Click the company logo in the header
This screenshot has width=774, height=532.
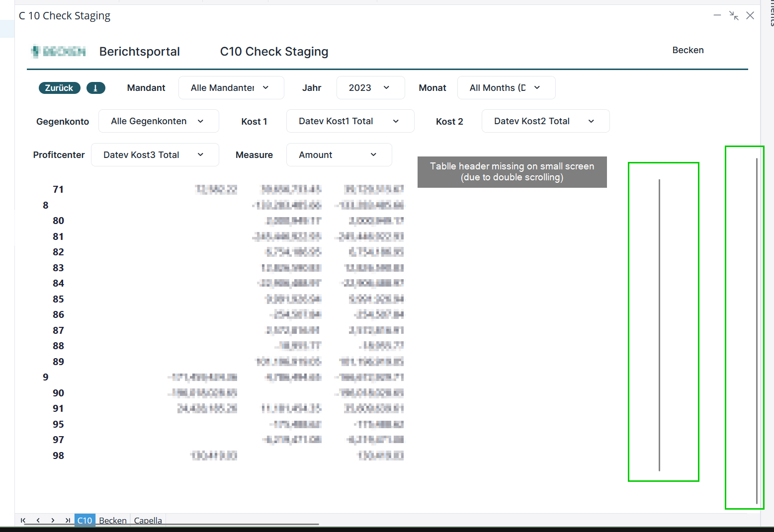pyautogui.click(x=58, y=51)
